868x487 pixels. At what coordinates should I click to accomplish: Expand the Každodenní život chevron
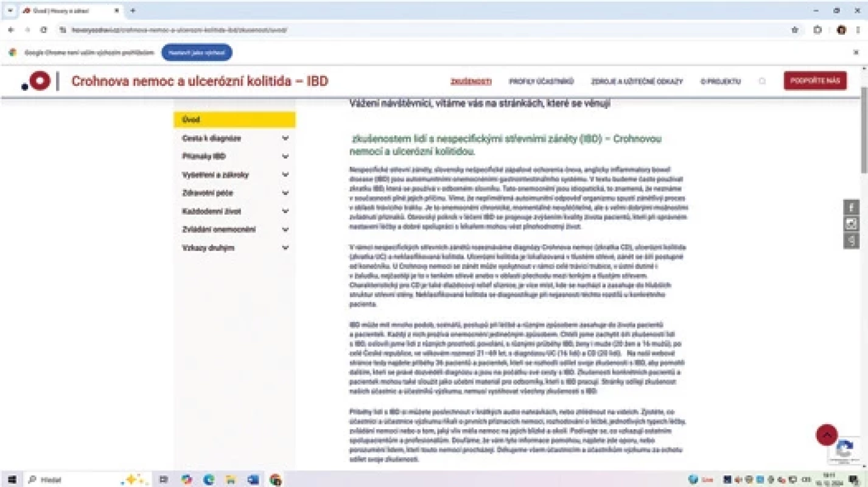pyautogui.click(x=285, y=211)
